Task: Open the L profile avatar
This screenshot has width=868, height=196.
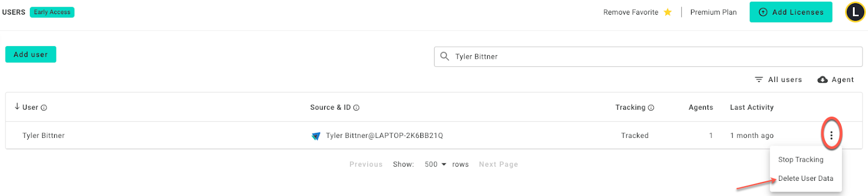Action: (x=856, y=12)
